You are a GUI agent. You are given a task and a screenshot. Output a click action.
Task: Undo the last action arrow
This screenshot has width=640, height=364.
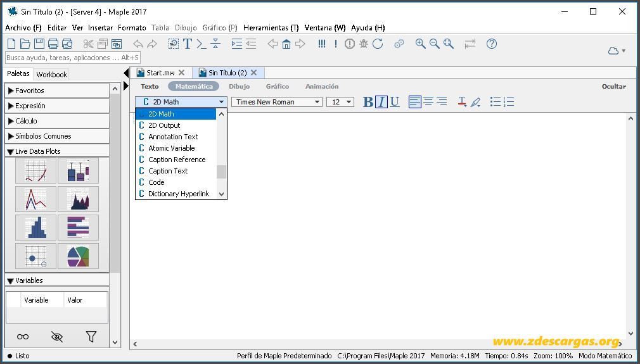click(x=138, y=44)
